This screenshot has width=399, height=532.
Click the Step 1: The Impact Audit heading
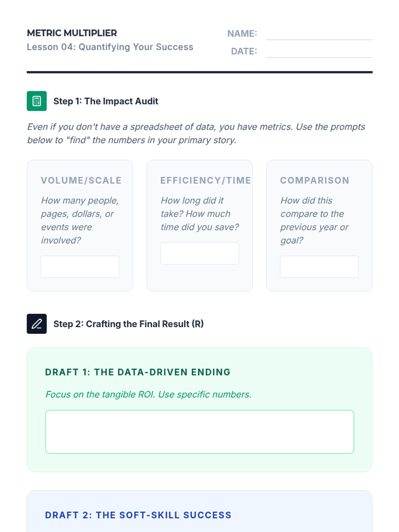[x=106, y=101]
